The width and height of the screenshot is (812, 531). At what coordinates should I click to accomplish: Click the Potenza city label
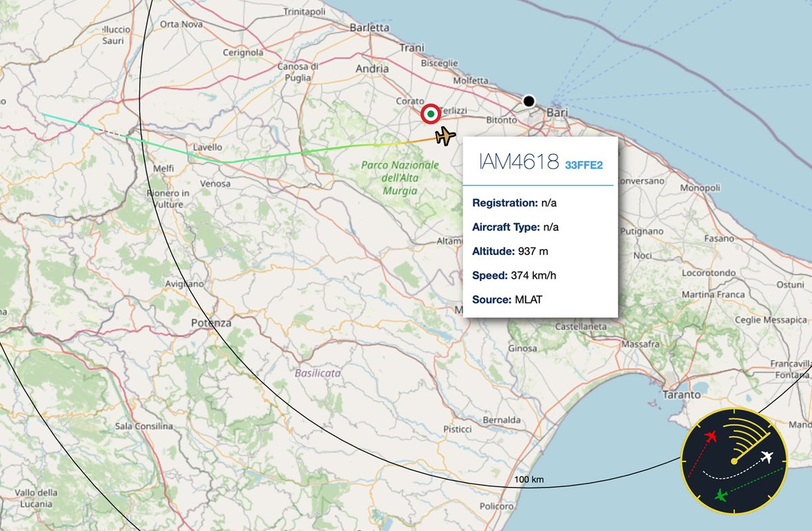click(x=211, y=323)
